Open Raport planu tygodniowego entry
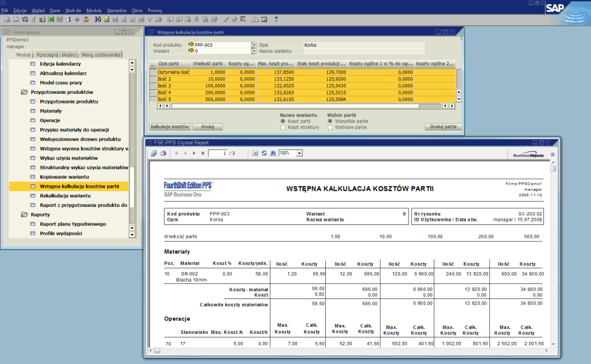Viewport: 591px width, 364px height. pos(73,224)
